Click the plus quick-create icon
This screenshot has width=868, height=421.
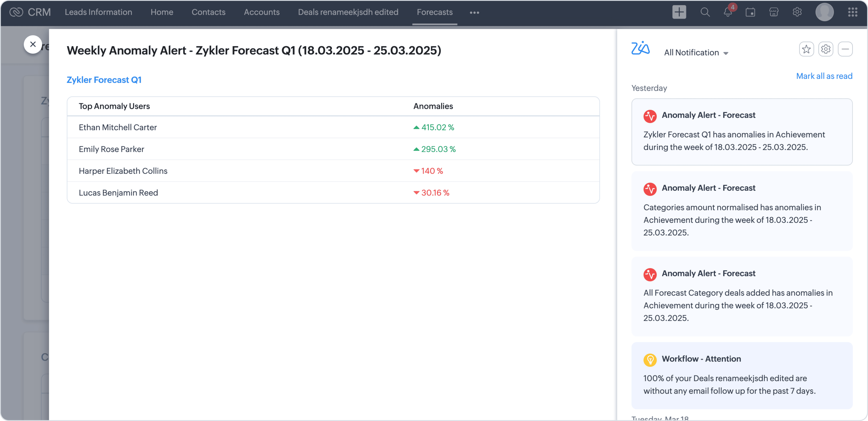[x=679, y=12]
